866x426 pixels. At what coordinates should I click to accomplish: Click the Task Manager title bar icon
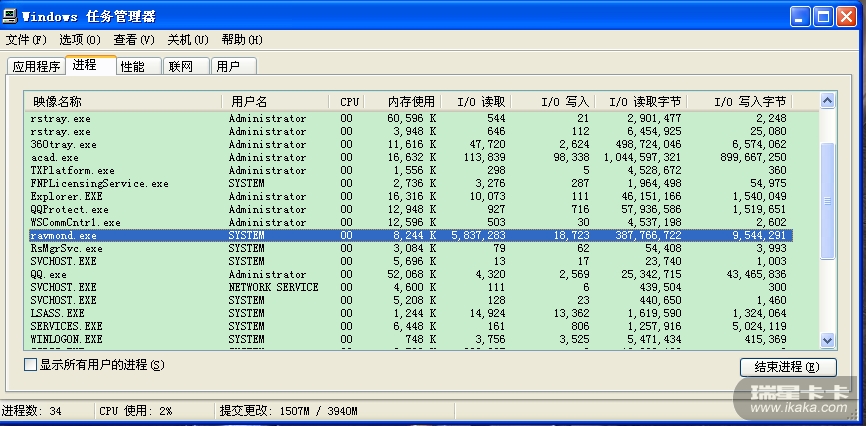pos(10,16)
